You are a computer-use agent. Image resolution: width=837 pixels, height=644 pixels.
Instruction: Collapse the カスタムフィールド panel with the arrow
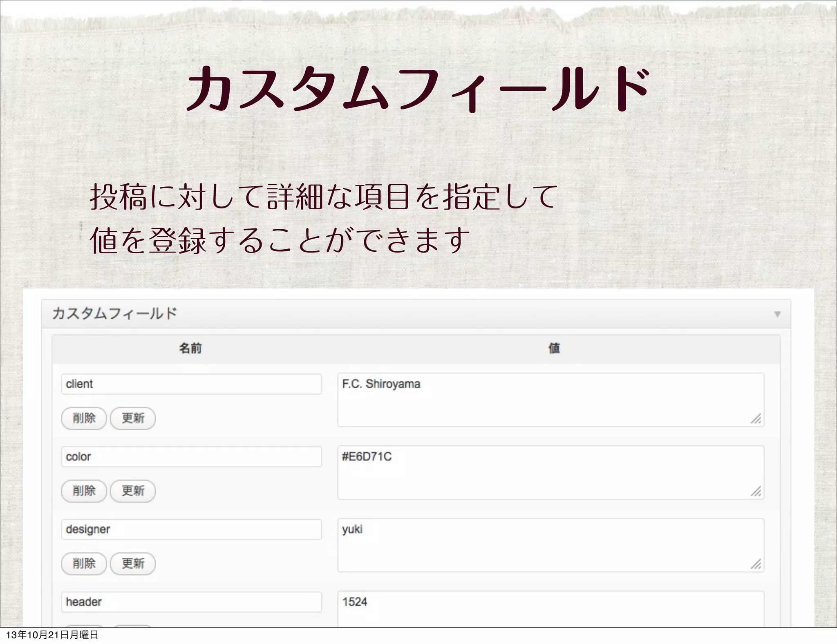click(x=777, y=314)
